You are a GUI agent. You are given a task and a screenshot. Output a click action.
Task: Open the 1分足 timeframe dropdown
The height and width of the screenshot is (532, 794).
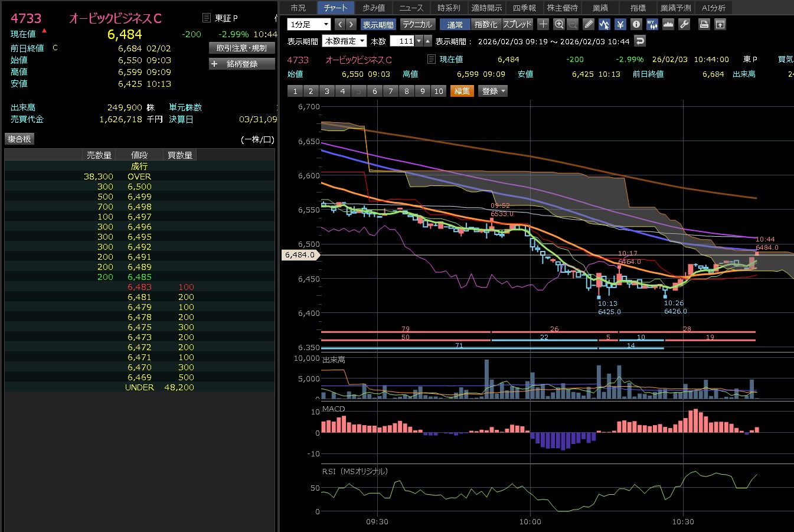309,24
